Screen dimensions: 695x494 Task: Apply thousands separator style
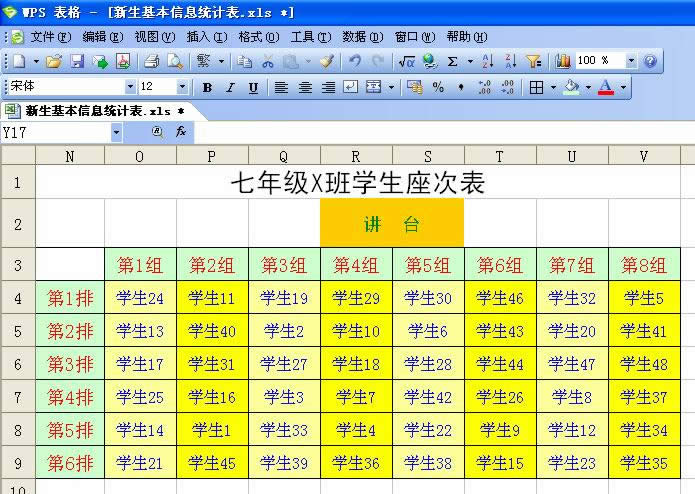[x=461, y=87]
